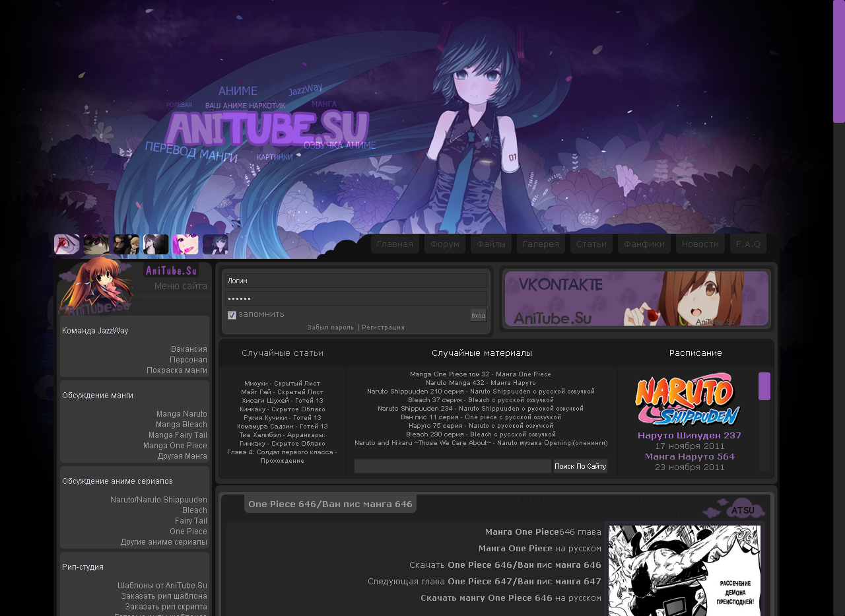Open the One Piece 646/Ван пис манга 646 title
The image size is (845, 616).
point(330,504)
